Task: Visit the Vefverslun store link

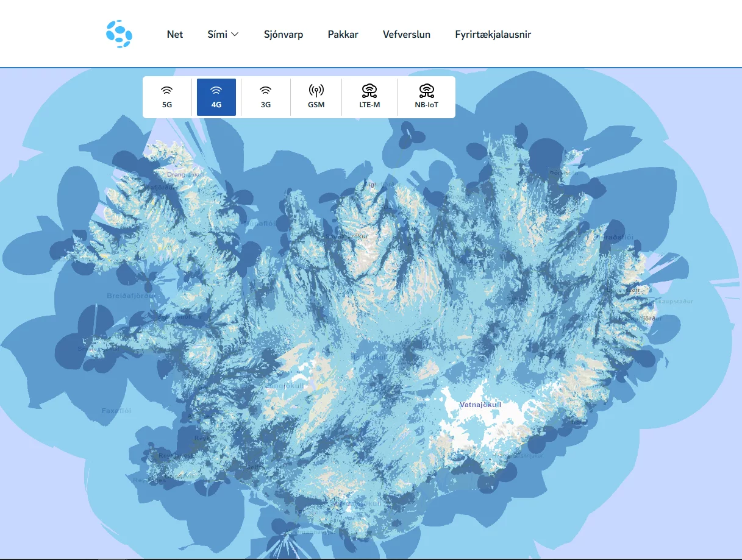Action: (406, 34)
